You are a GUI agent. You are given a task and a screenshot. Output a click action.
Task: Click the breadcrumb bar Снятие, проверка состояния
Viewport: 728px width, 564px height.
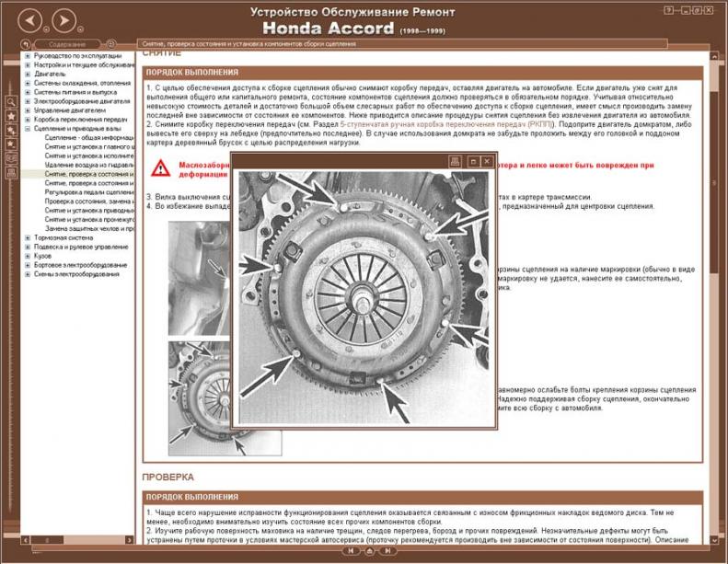pyautogui.click(x=402, y=44)
